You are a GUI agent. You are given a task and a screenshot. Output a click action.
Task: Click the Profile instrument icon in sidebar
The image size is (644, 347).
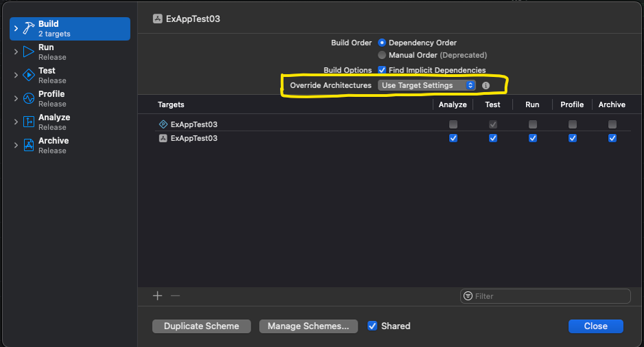coord(28,99)
